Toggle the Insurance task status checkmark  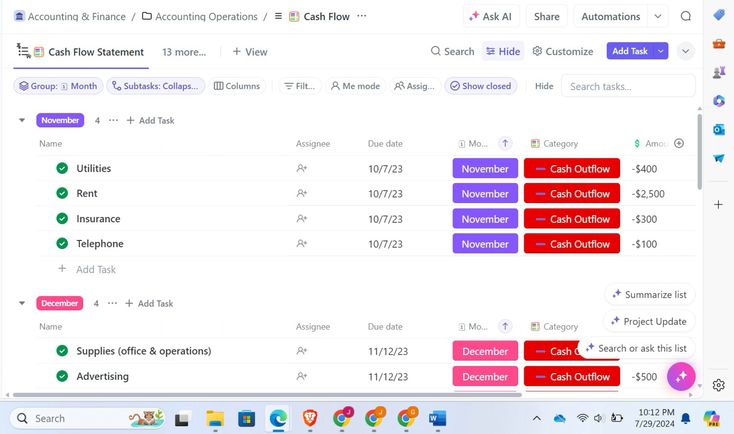(62, 218)
